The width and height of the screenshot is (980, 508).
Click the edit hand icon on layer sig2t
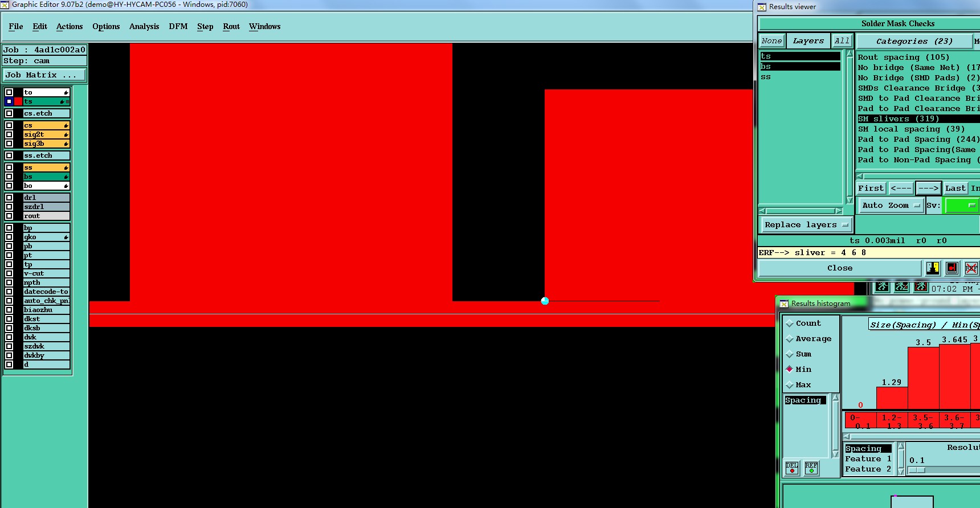66,134
